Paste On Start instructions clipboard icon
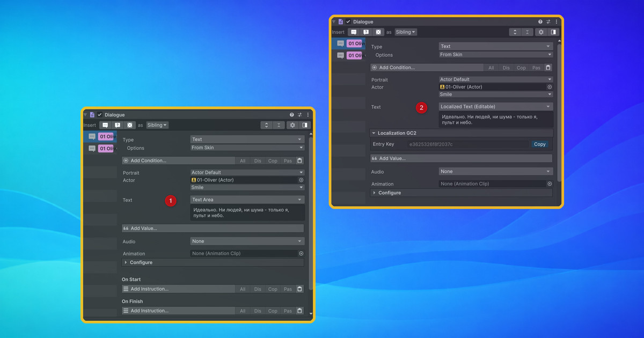The width and height of the screenshot is (644, 338). pos(299,289)
